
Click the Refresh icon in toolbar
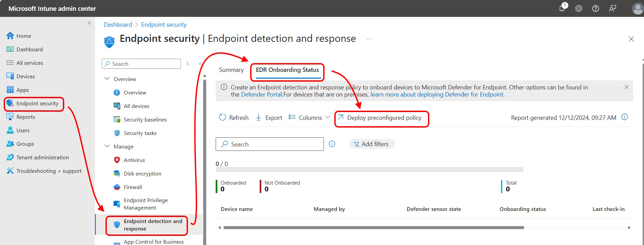point(222,117)
